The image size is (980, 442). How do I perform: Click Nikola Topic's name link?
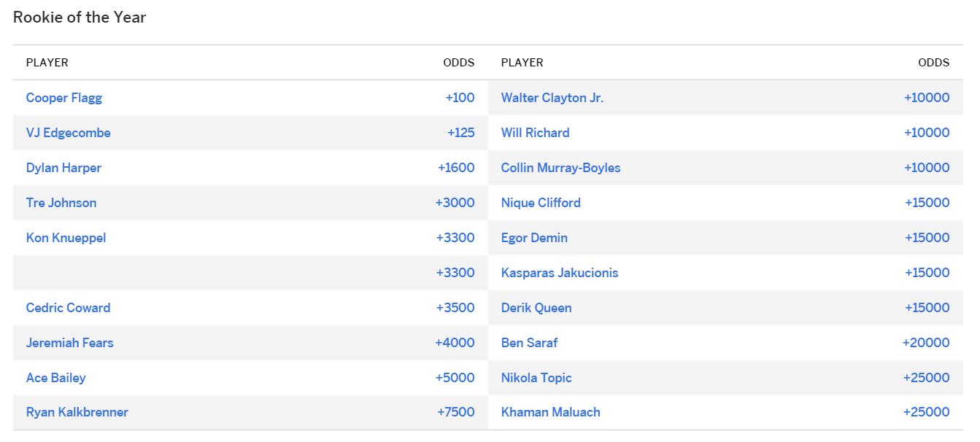[536, 378]
